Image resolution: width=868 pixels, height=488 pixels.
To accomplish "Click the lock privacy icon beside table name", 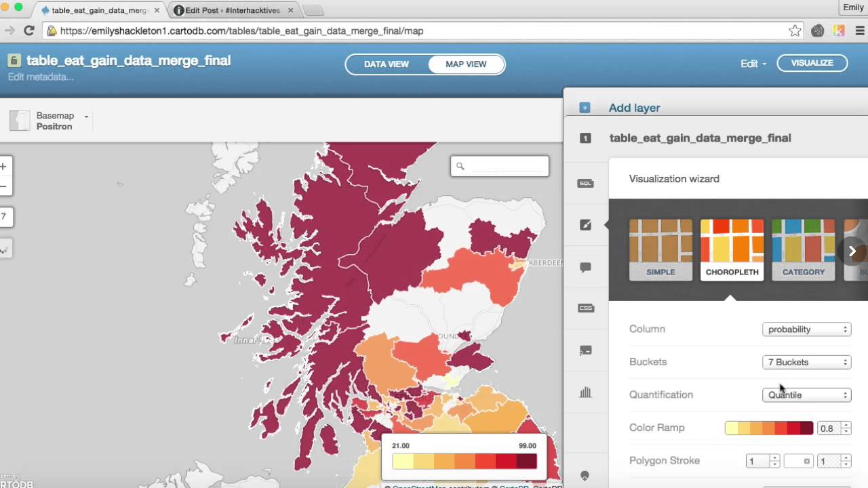I will point(14,60).
